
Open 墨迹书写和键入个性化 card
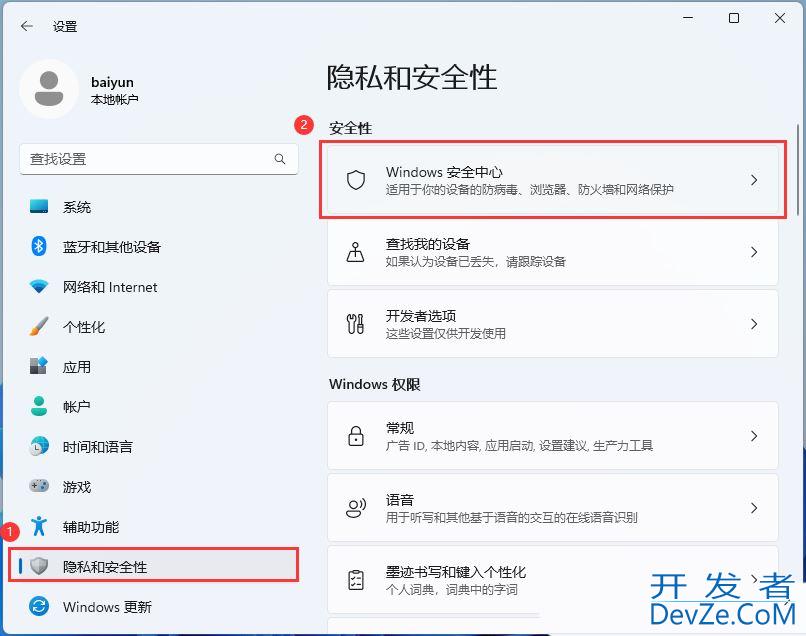pyautogui.click(x=553, y=580)
